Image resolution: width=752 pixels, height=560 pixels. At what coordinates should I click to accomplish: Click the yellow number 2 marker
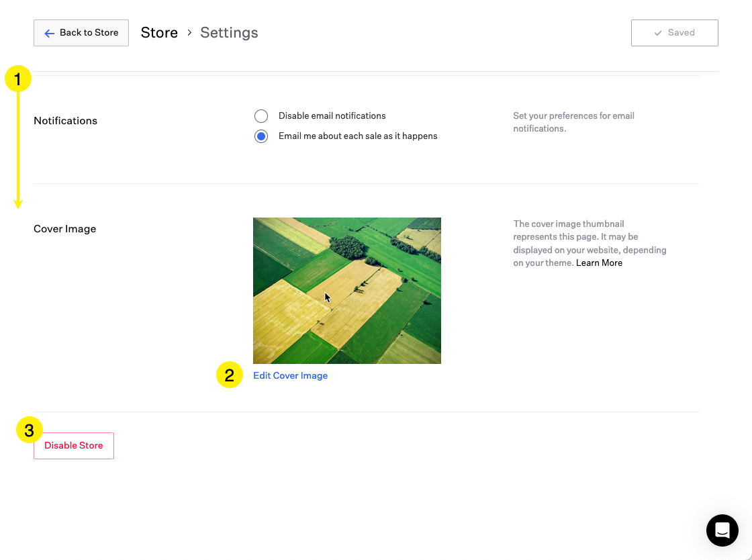(x=229, y=375)
